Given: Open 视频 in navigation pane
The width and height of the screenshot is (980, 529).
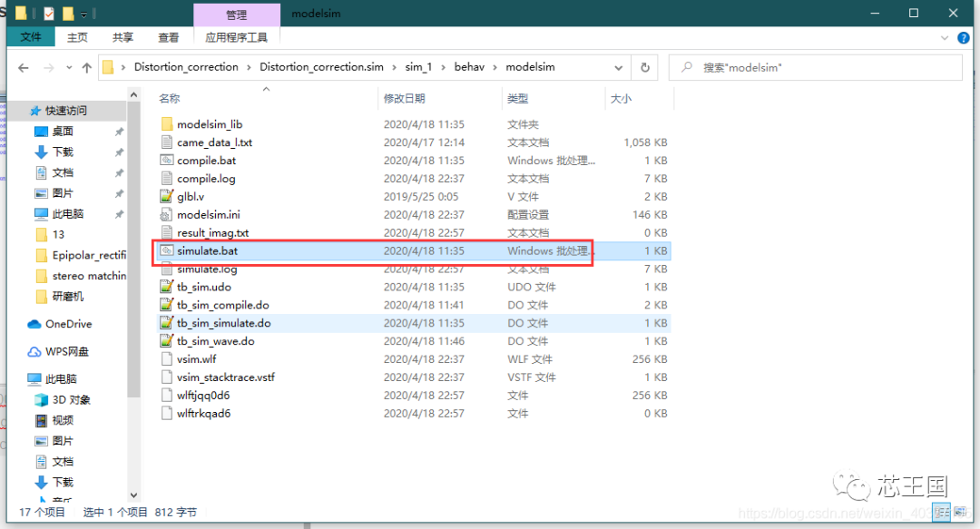Looking at the screenshot, I should [x=63, y=420].
